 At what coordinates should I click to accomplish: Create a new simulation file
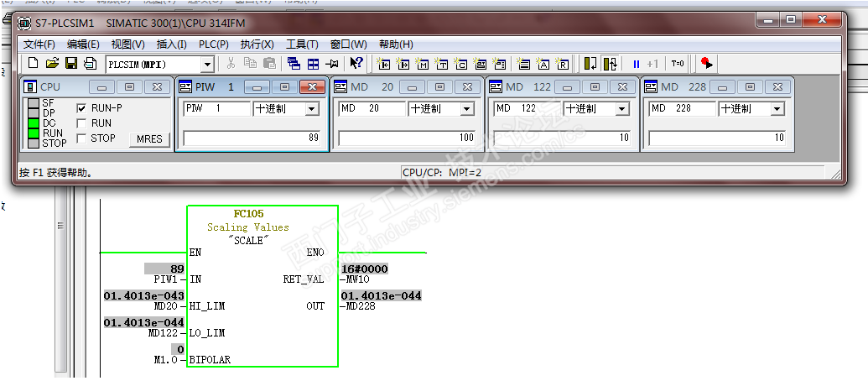[34, 64]
